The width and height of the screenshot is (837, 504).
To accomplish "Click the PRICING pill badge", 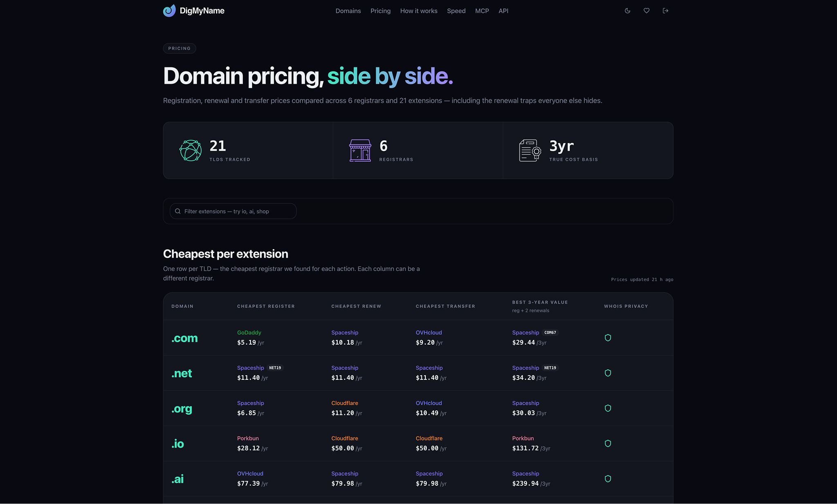I will 179,48.
